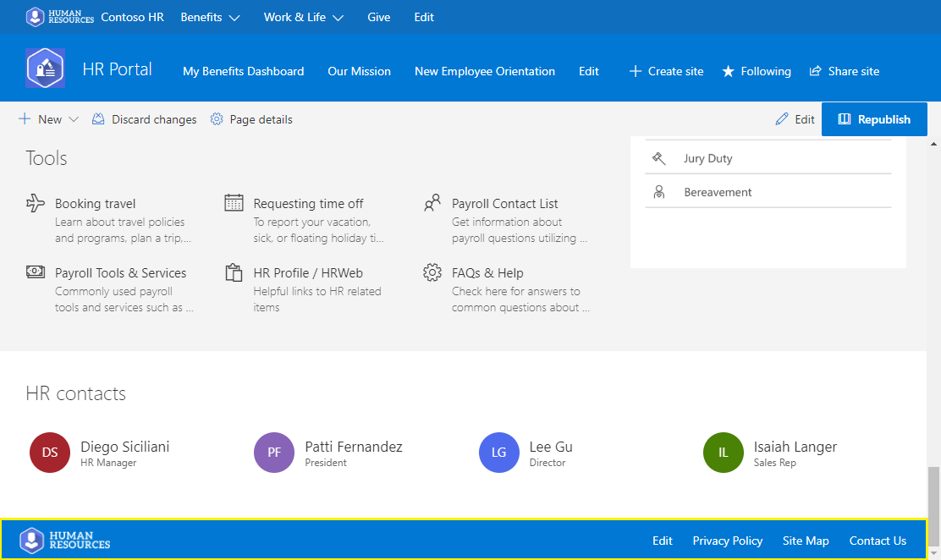Click the FAQs & Help gear icon
941x560 pixels.
pyautogui.click(x=432, y=272)
